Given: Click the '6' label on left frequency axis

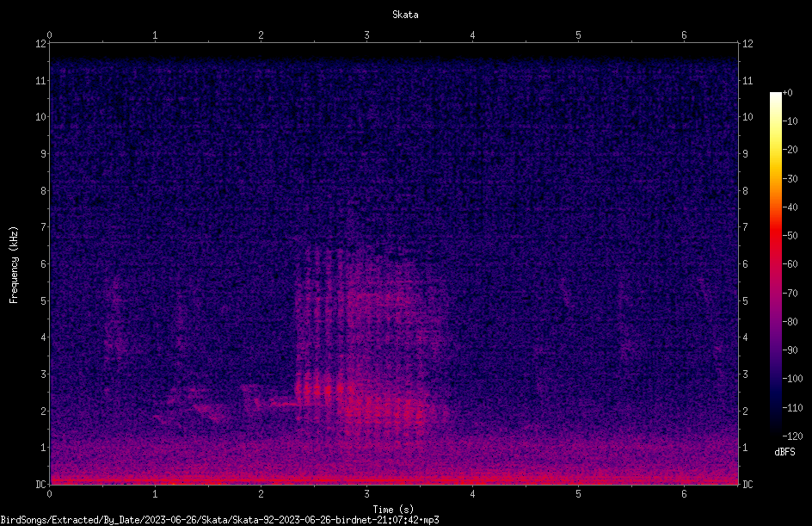Looking at the screenshot, I should [x=44, y=263].
